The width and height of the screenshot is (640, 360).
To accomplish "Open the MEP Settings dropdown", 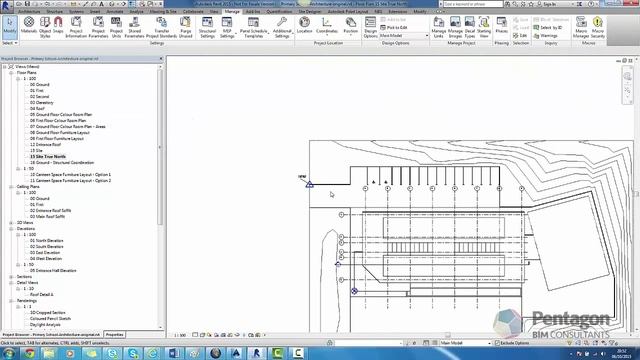I will pos(227,27).
